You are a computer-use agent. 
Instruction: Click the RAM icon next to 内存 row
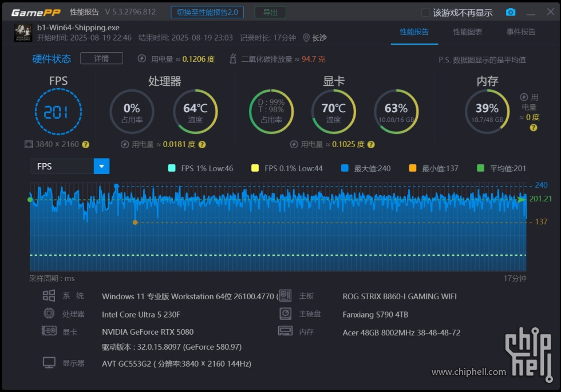point(285,331)
